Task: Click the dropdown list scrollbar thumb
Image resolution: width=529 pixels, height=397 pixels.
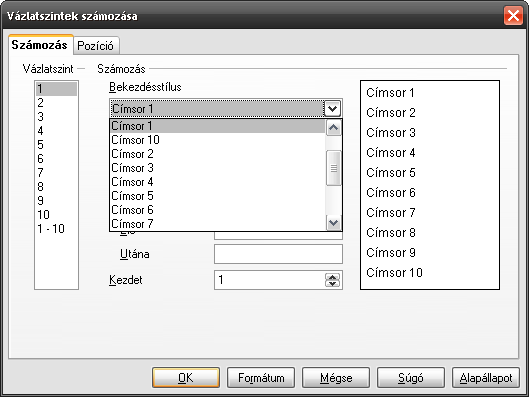Action: (x=334, y=168)
